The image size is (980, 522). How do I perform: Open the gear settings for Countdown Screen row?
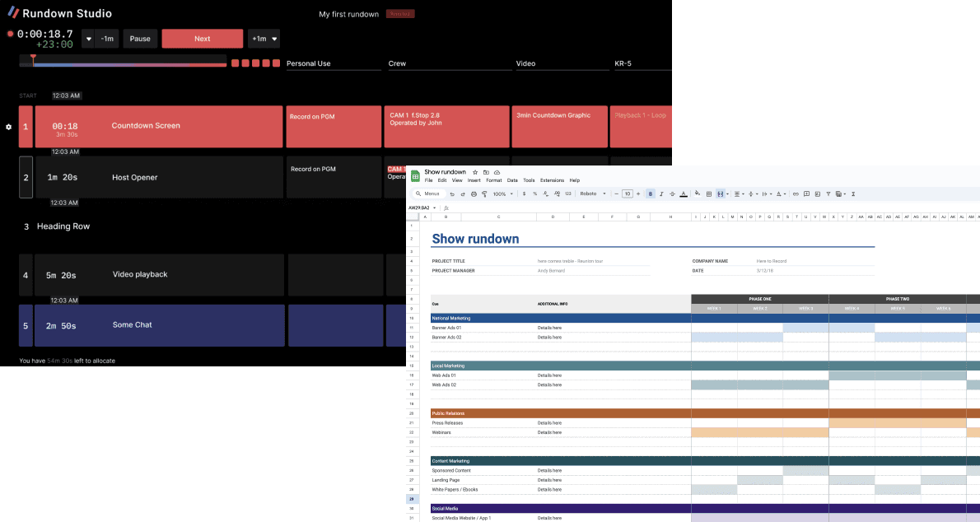tap(9, 126)
